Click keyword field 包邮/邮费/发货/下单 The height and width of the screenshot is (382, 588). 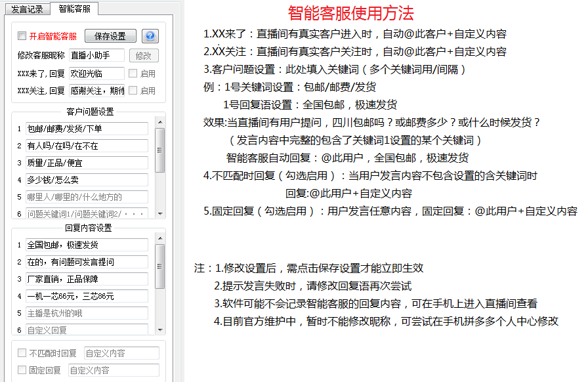[x=87, y=129]
